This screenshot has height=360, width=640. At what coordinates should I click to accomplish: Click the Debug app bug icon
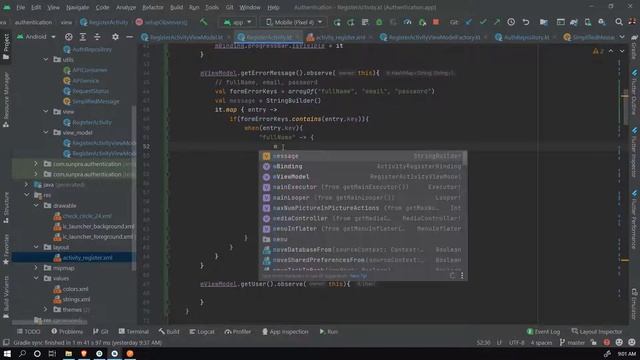(x=379, y=22)
